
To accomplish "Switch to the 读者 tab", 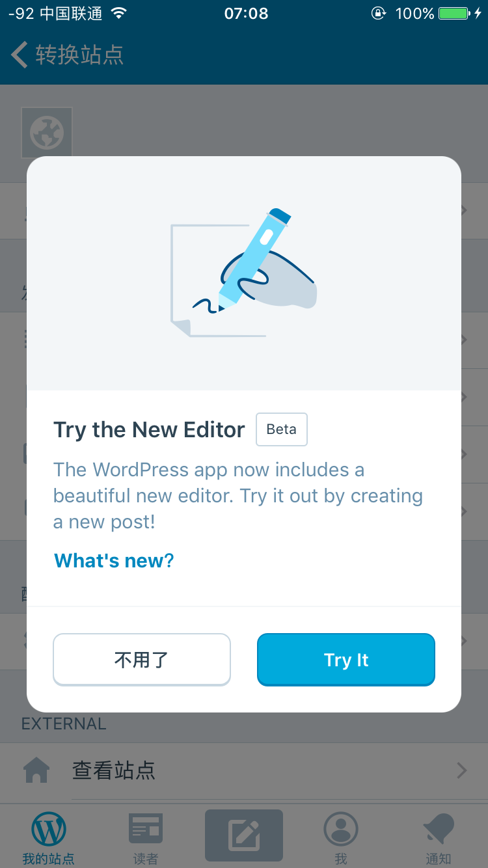I will click(146, 837).
